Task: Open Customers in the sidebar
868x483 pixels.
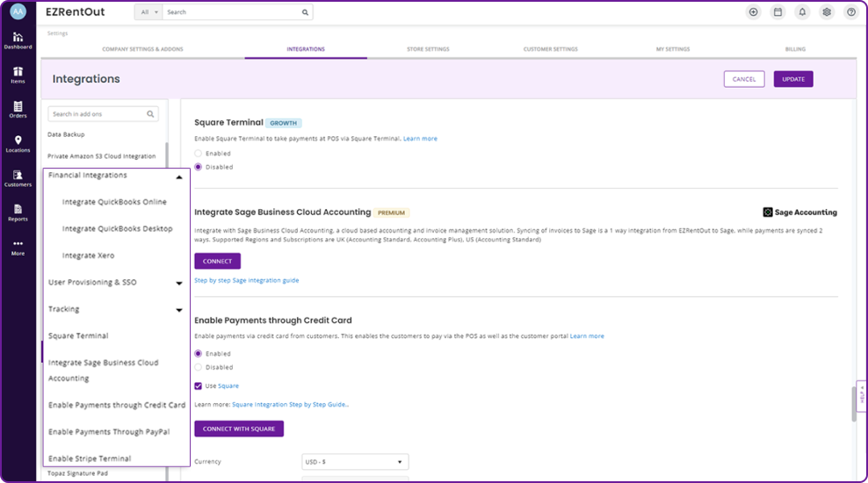Action: (x=18, y=178)
